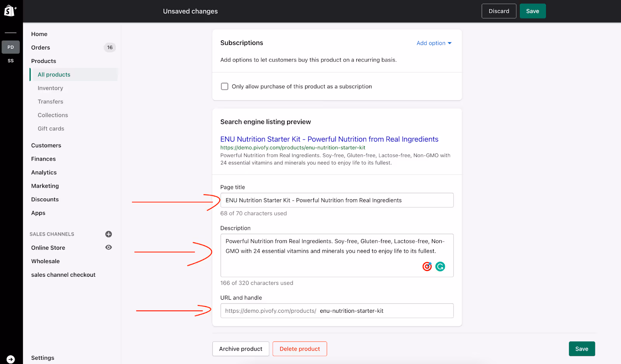
Task: Open Apps section
Action: pos(38,213)
